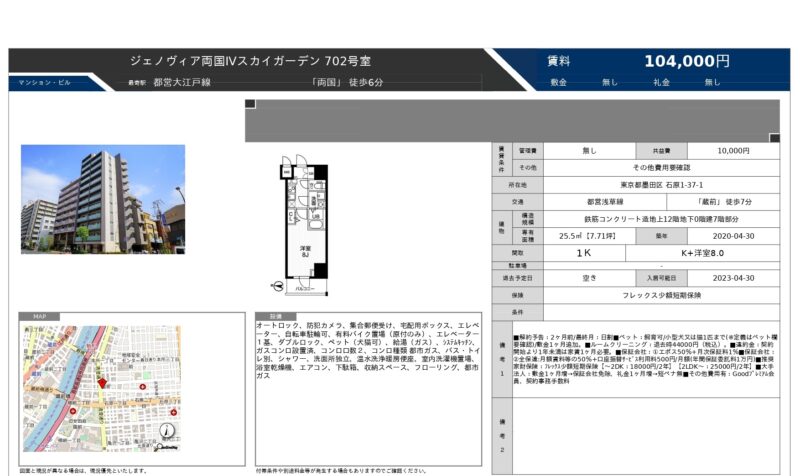Click the 「蔵前」 徒歩7分 cell

click(x=723, y=202)
